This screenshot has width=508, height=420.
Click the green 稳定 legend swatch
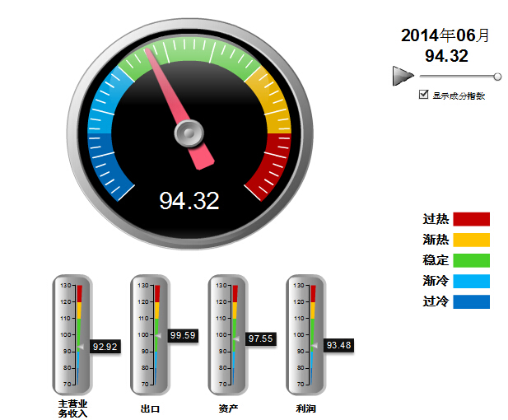tap(471, 260)
